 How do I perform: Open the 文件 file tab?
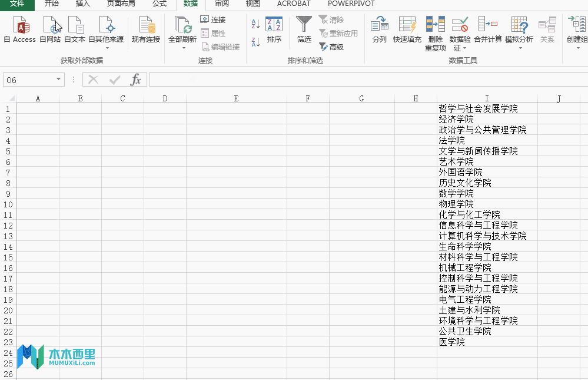pyautogui.click(x=17, y=4)
